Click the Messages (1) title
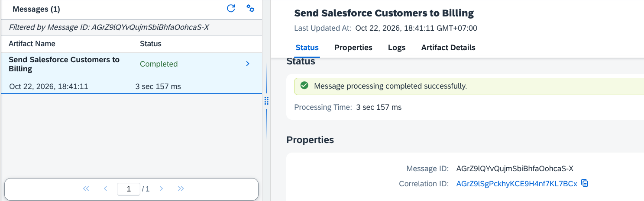Screen dimensions: 644x201 click(36, 9)
